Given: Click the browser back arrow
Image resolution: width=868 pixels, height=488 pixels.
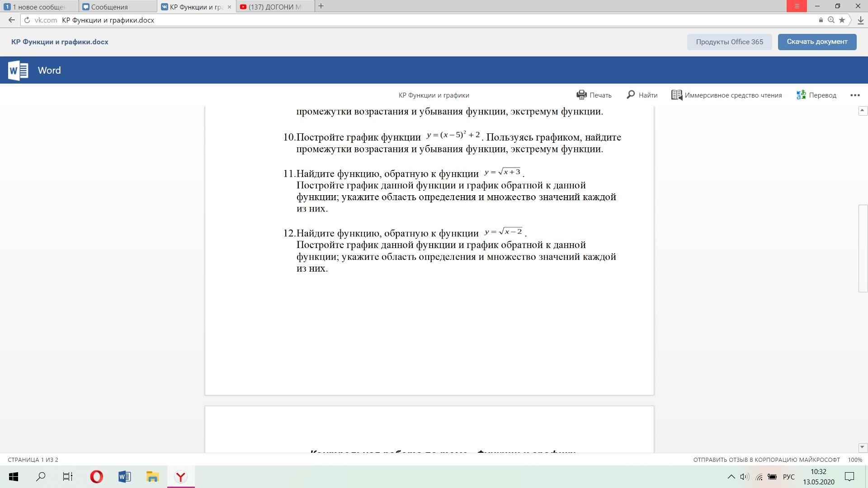Looking at the screenshot, I should click(12, 20).
